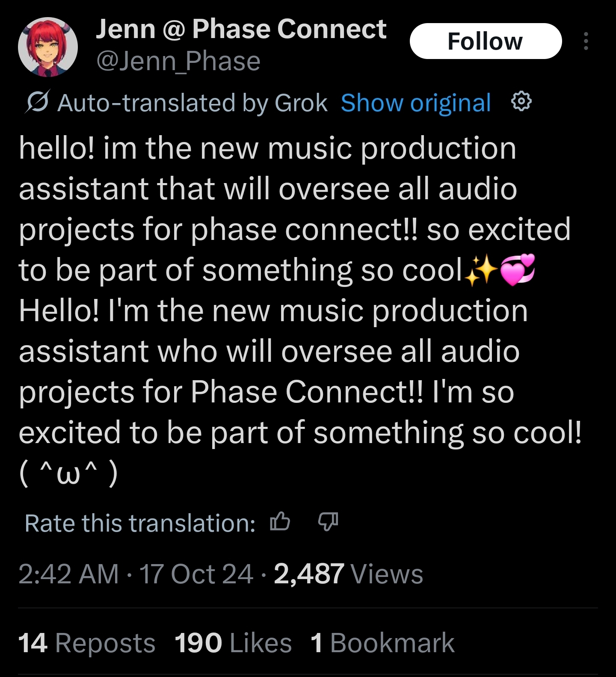
Task: Open translation settings gear icon
Action: click(x=521, y=102)
